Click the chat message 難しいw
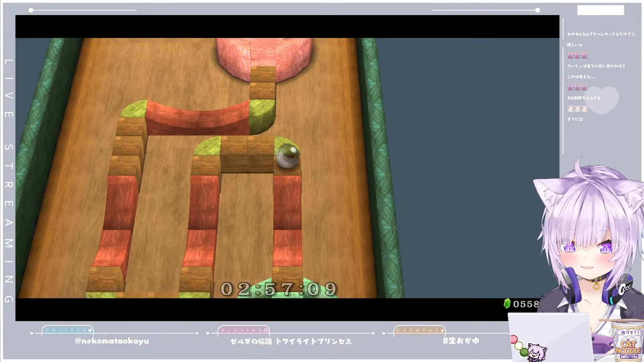 (575, 45)
